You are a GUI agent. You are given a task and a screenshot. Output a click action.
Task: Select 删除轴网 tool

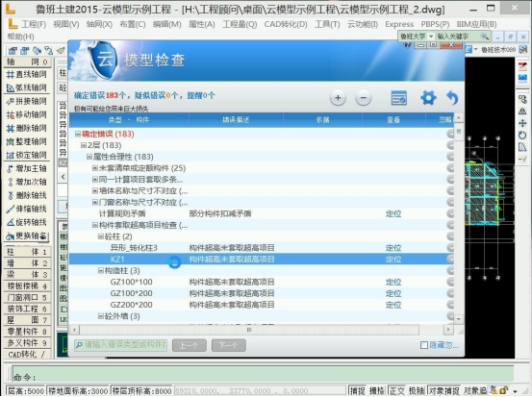(x=27, y=128)
